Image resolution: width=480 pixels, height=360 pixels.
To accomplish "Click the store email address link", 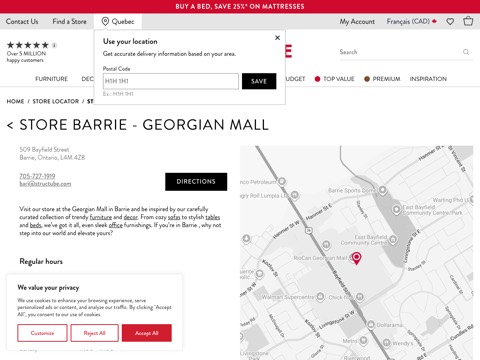I will 45,184.
